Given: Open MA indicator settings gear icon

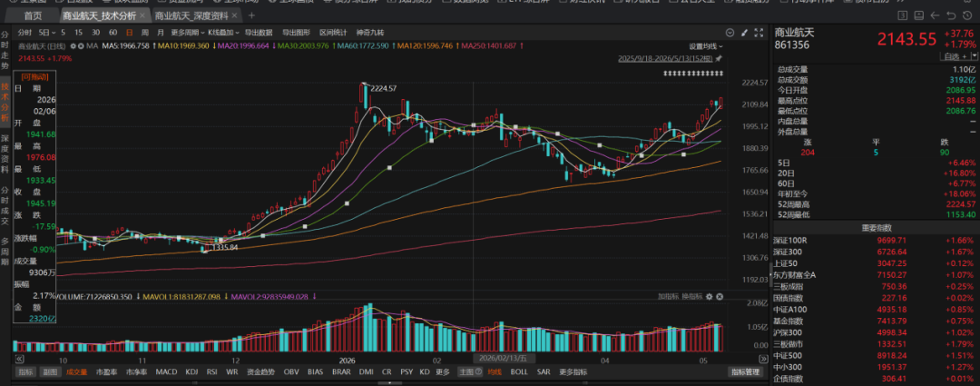Looking at the screenshot, I should point(73,45).
